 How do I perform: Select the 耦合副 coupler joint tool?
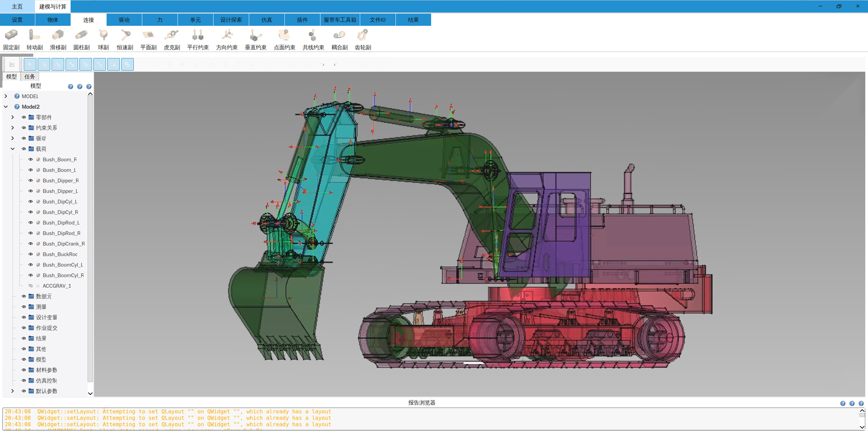(x=339, y=39)
